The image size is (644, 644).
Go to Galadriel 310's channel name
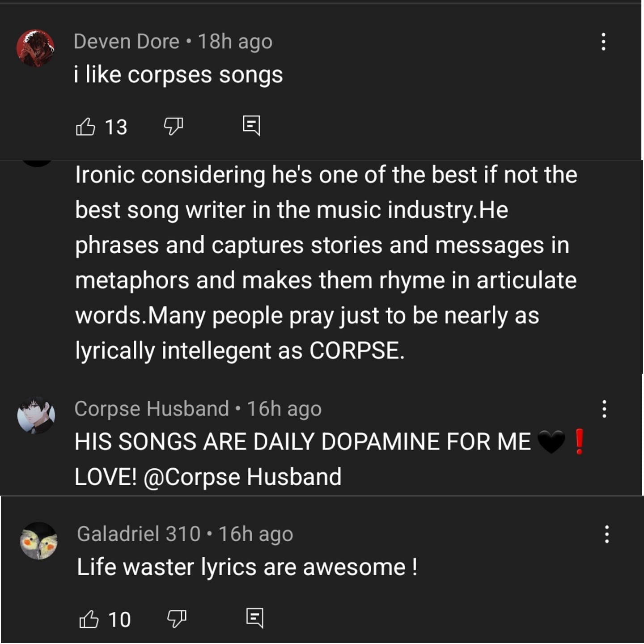139,534
